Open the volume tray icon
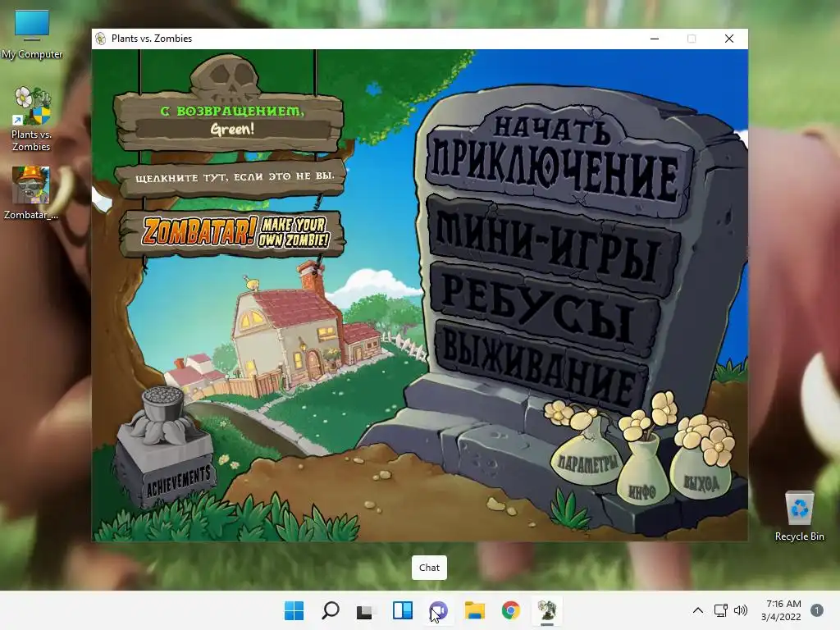Screen dimensions: 840x630 pos(741,610)
